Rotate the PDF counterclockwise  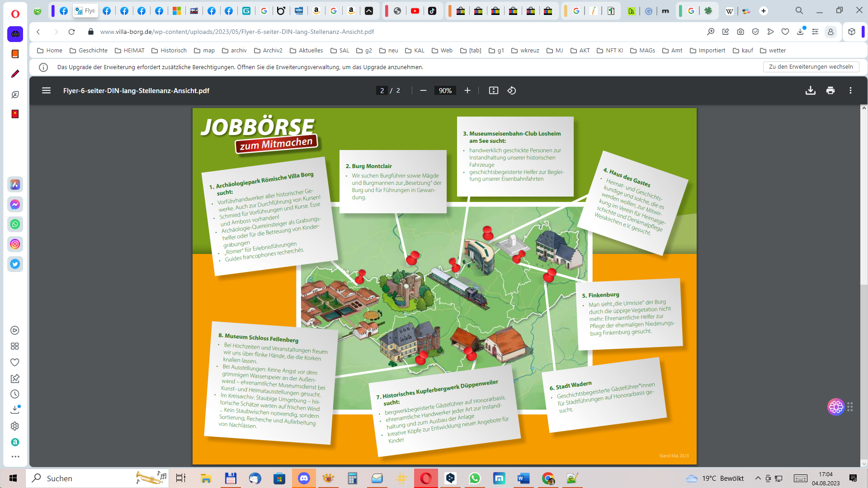(512, 90)
